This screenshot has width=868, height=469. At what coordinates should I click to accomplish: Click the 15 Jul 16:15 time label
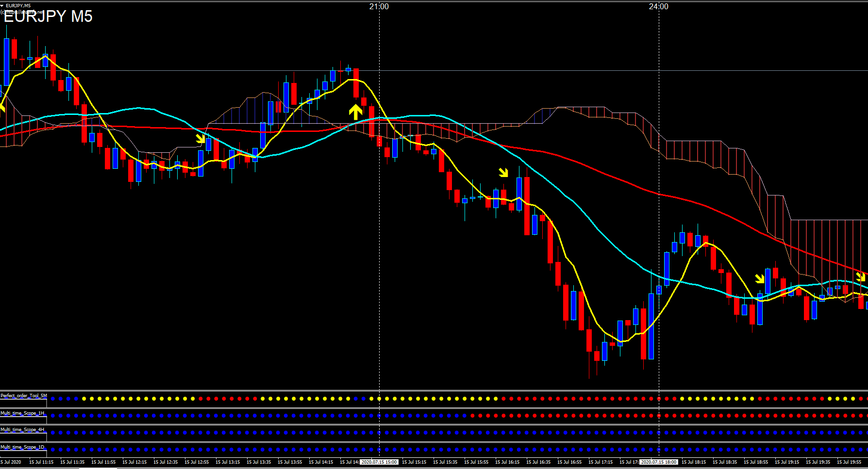point(507,462)
